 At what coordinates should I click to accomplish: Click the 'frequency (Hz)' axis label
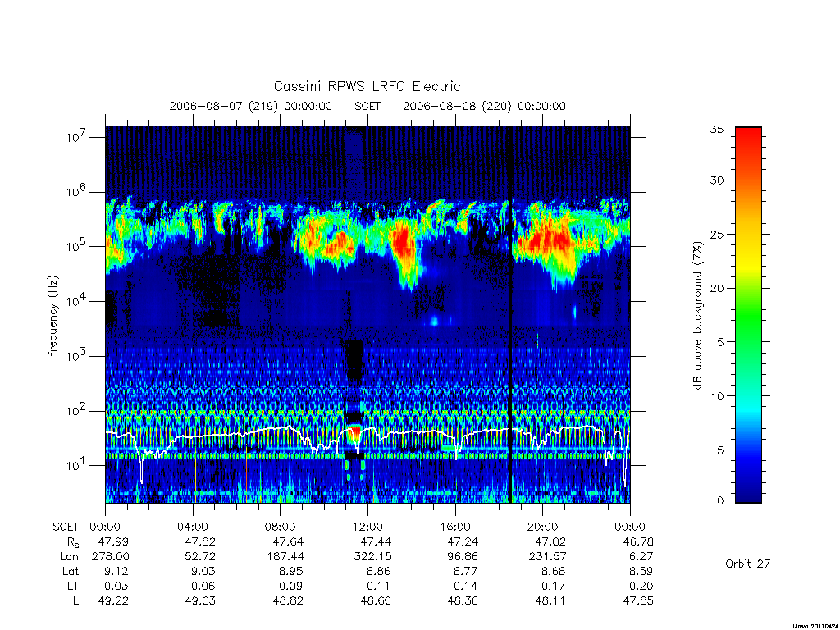pyautogui.click(x=52, y=316)
